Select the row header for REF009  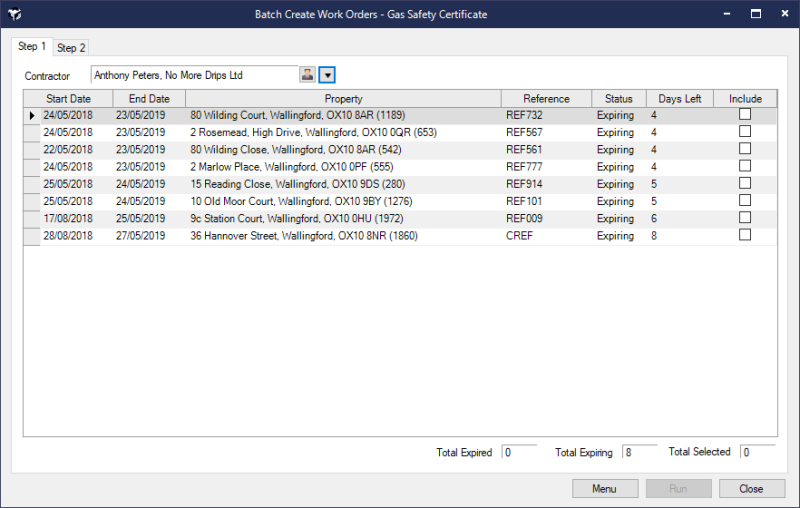tap(32, 219)
